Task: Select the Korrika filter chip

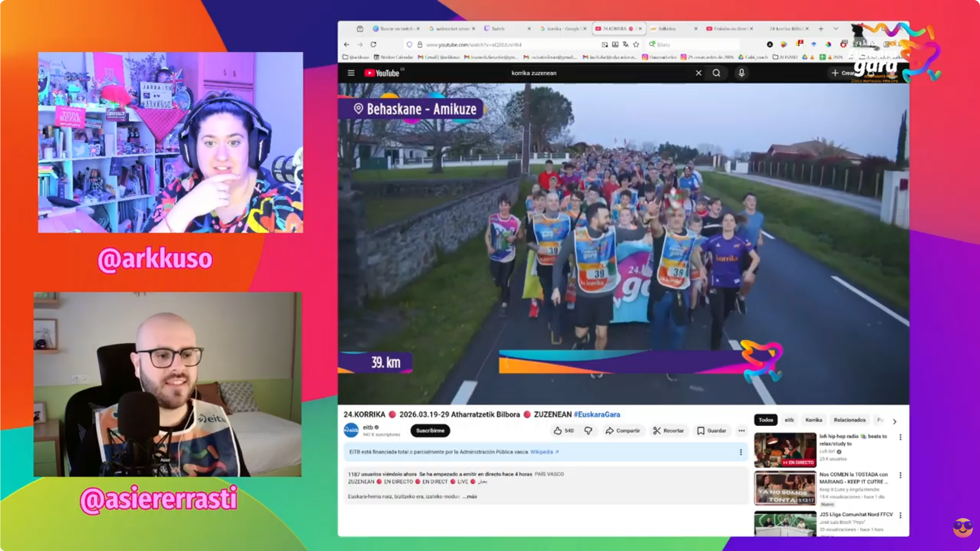Action: [813, 420]
